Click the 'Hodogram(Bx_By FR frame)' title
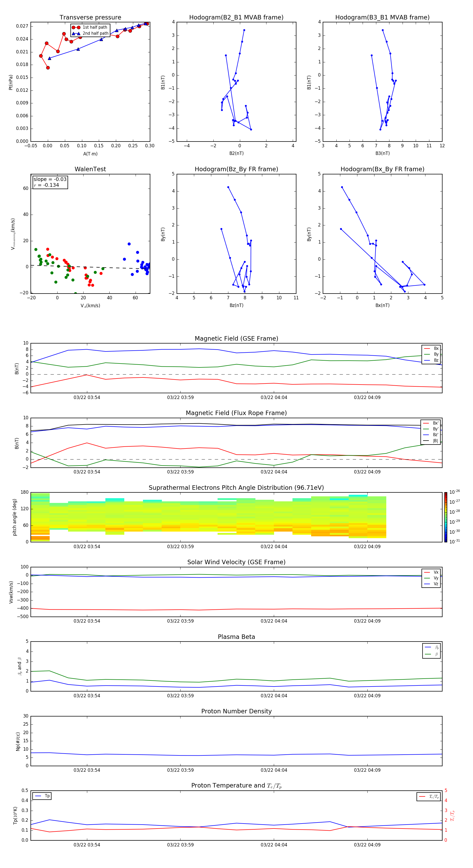The height and width of the screenshot is (868, 473). pyautogui.click(x=382, y=169)
